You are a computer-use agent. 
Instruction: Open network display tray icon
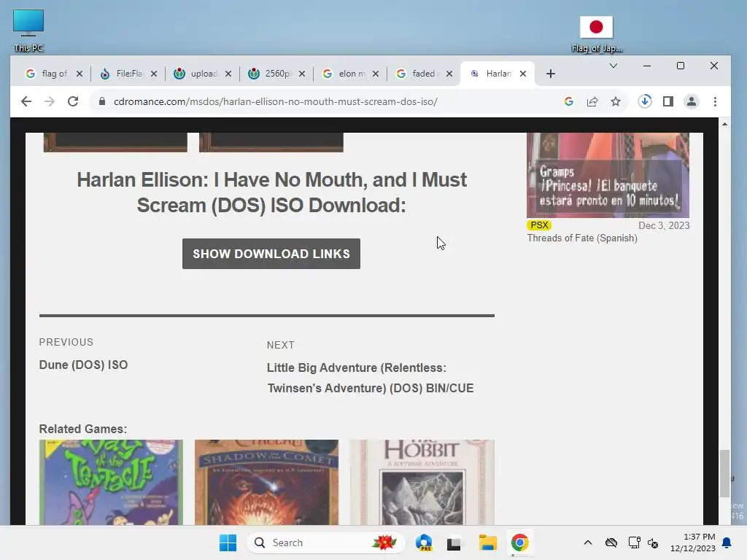click(x=634, y=542)
